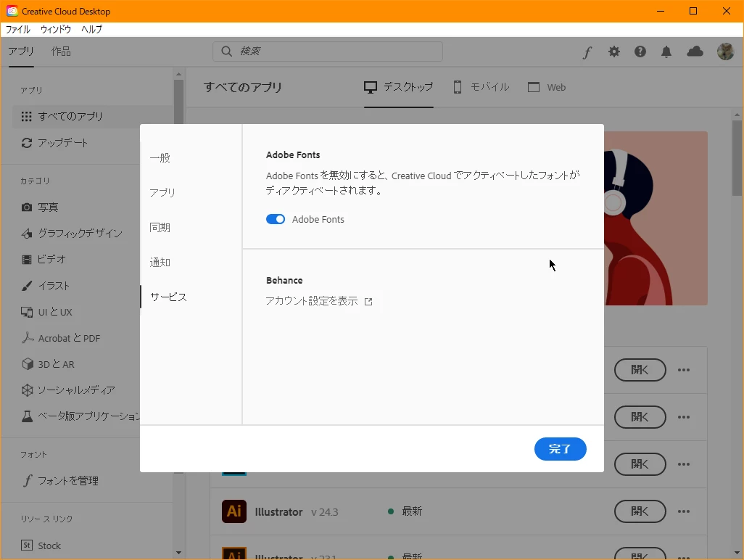Screen dimensions: 744x560
Task: Click the 検索 search field
Action: [327, 52]
